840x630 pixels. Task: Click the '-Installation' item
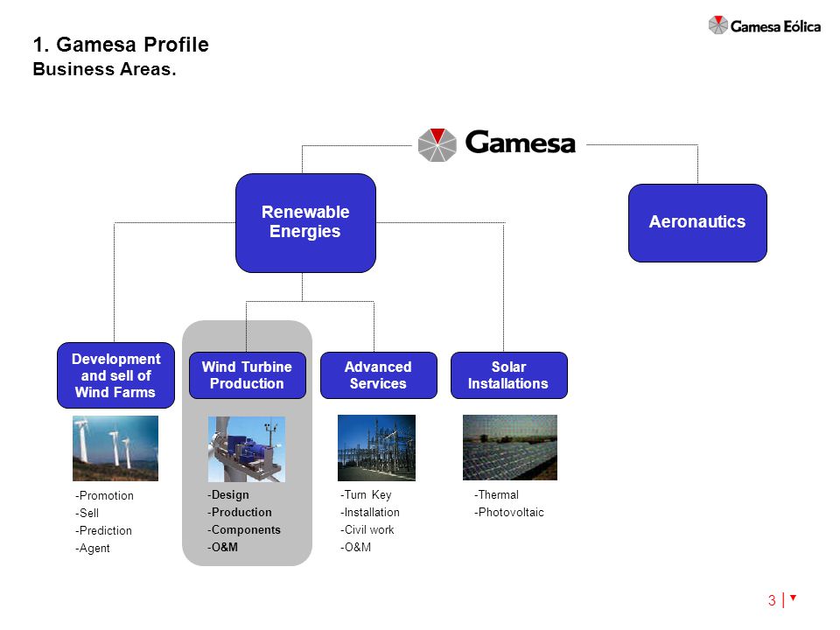369,512
